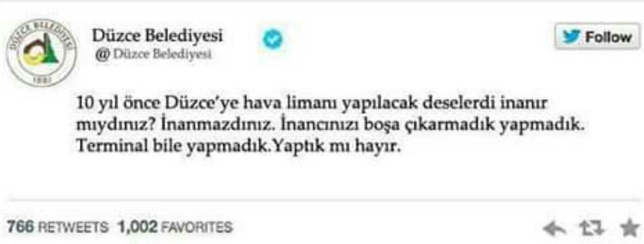
Task: View the 766 retweets number
Action: point(21,227)
